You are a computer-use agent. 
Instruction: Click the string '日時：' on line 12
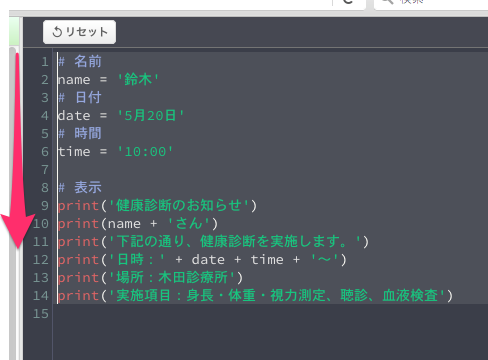click(137, 260)
